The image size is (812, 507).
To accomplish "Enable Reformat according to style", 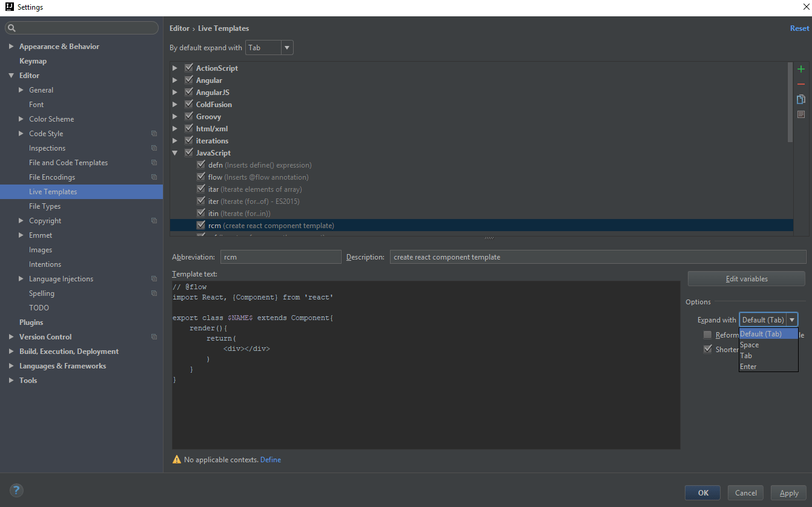I will pyautogui.click(x=707, y=334).
